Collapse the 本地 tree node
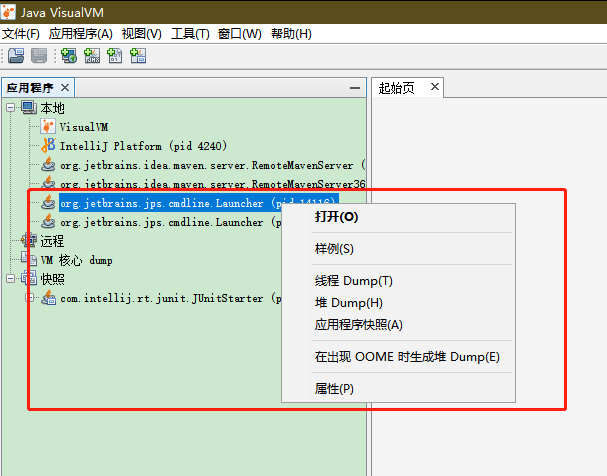The image size is (607, 476). point(11,108)
